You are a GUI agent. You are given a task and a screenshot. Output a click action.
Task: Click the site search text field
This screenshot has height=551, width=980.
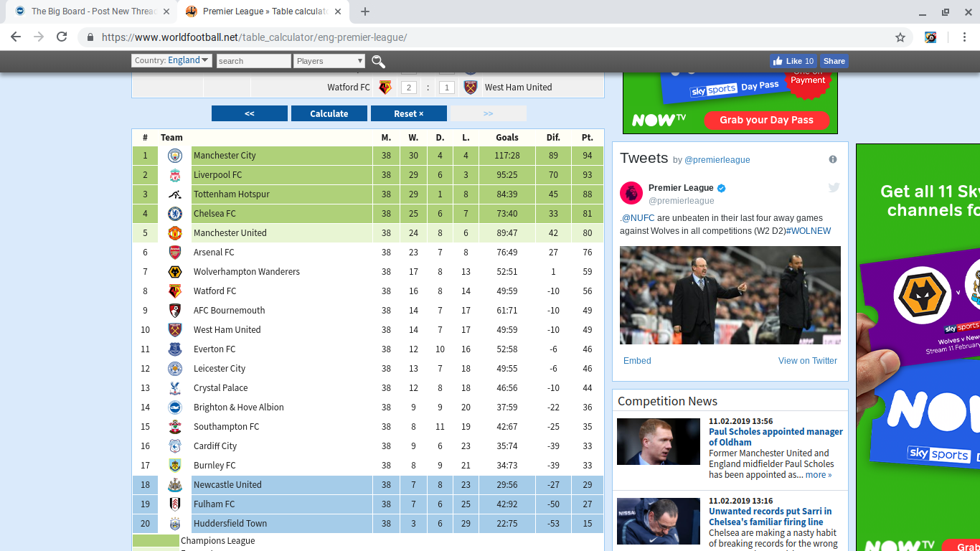254,61
